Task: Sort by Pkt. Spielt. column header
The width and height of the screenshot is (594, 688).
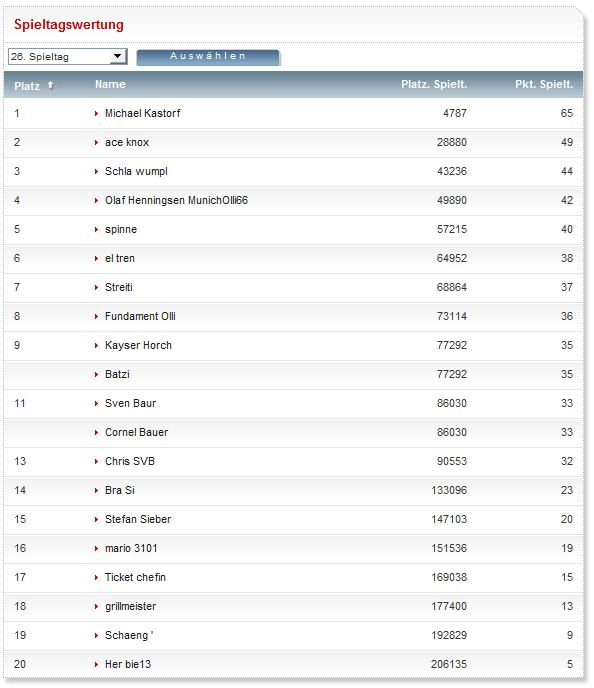Action: pos(544,84)
